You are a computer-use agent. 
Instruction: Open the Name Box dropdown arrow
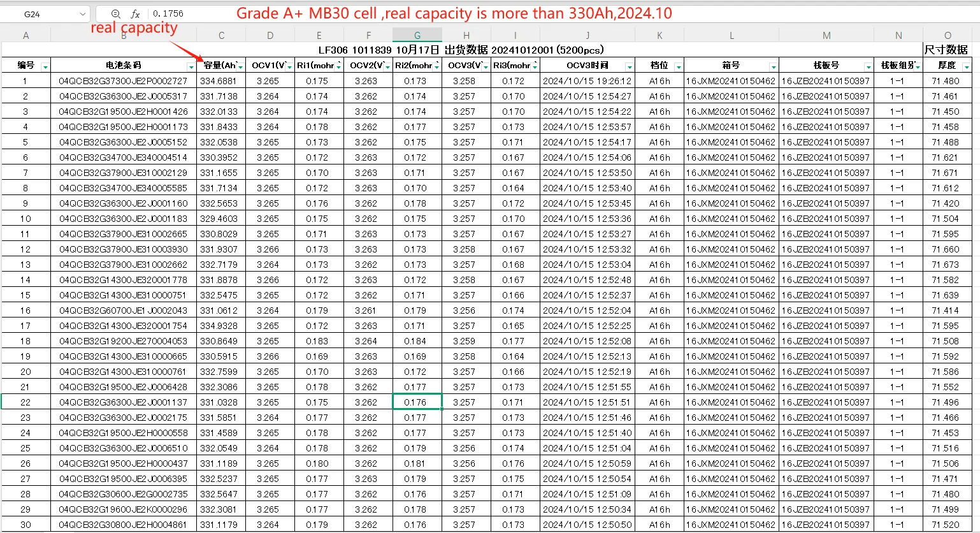83,14
